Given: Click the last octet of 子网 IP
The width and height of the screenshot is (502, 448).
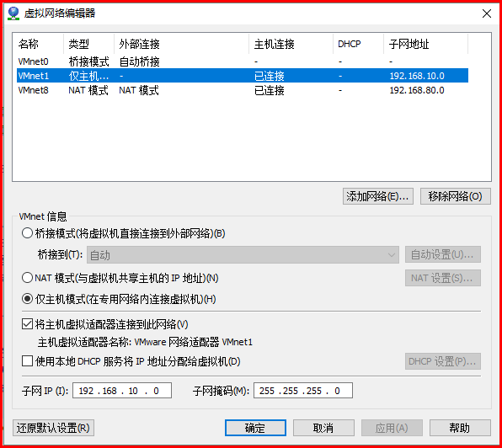Looking at the screenshot, I should coord(156,391).
